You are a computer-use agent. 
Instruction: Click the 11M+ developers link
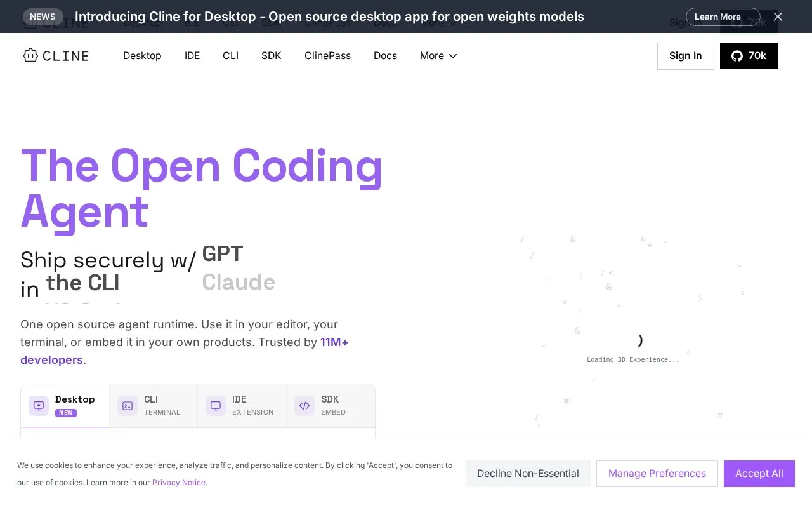click(185, 351)
